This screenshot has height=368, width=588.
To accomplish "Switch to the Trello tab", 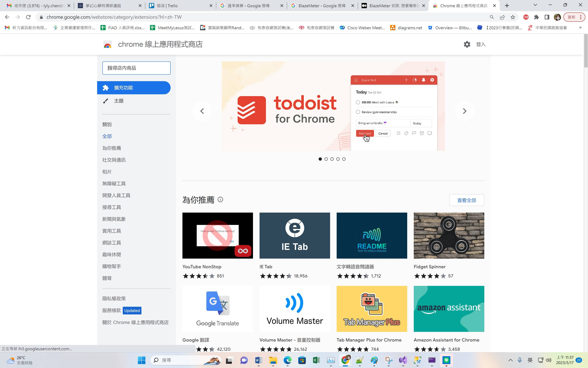I will tap(180, 6).
